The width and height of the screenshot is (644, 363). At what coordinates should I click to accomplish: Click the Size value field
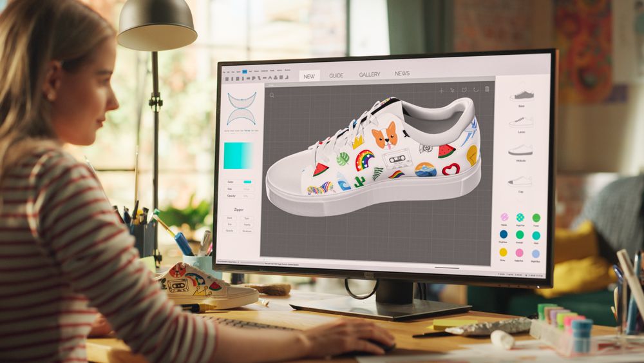(247, 189)
